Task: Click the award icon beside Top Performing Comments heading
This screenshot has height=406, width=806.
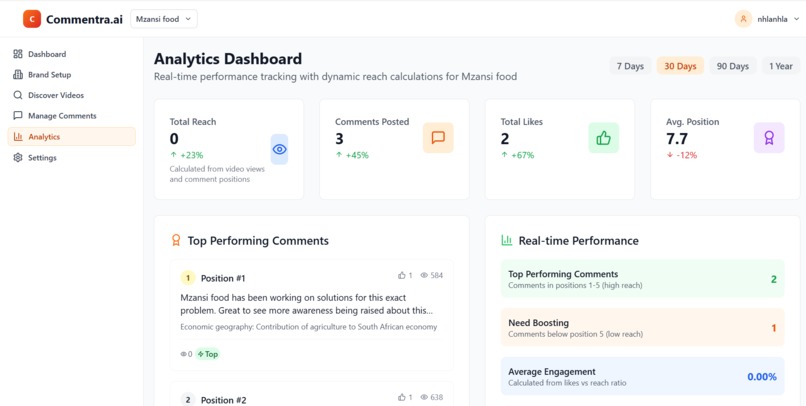Action: tap(176, 240)
